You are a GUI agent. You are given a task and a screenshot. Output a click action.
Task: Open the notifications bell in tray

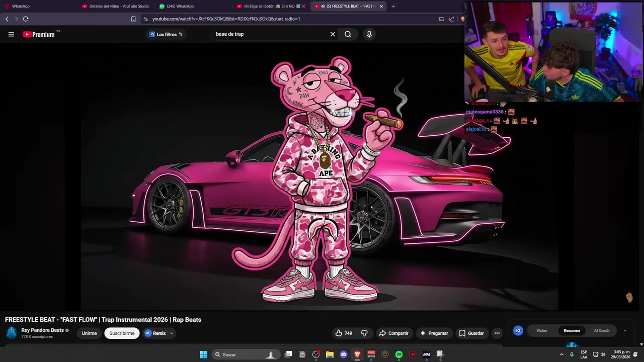pos(635,354)
